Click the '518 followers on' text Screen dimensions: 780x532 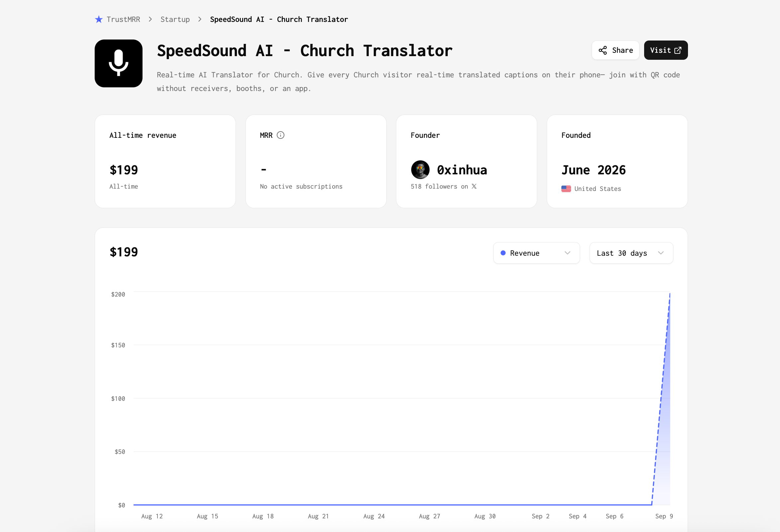click(x=439, y=187)
